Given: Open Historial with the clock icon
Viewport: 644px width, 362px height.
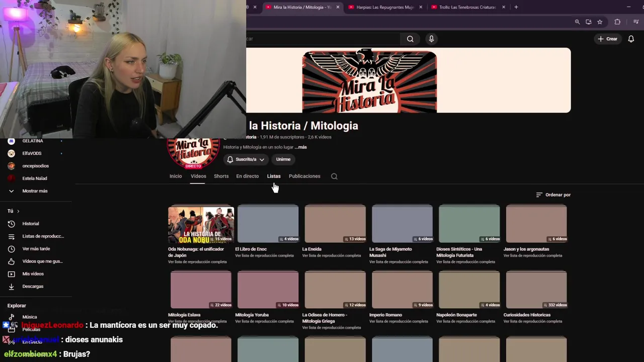Looking at the screenshot, I should (11, 224).
